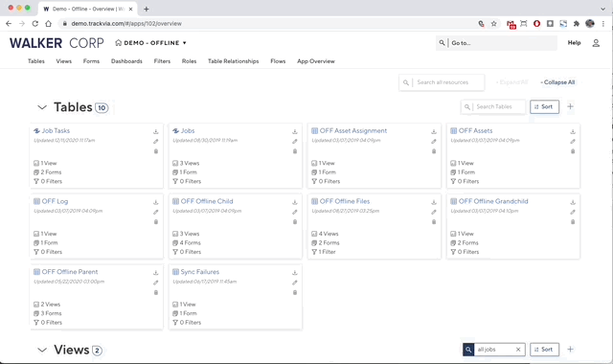Viewport: 613px width, 364px height.
Task: Edit OFF Offline Parent table
Action: [155, 283]
